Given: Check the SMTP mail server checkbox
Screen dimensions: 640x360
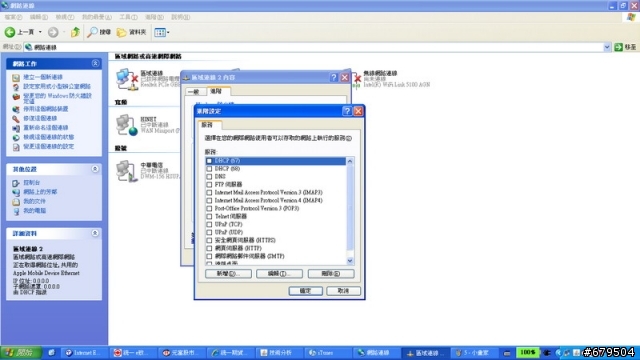Looking at the screenshot, I should 209,256.
